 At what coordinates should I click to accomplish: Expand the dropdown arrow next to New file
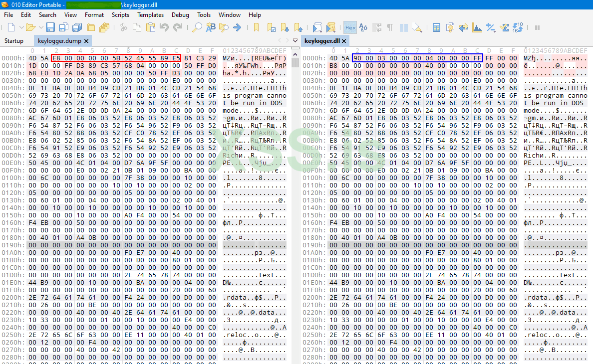click(21, 27)
